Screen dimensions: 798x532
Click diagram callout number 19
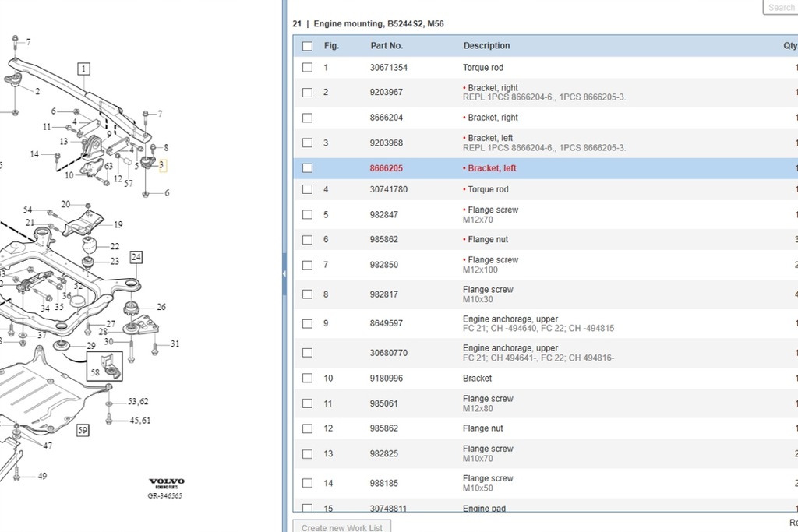pos(118,224)
